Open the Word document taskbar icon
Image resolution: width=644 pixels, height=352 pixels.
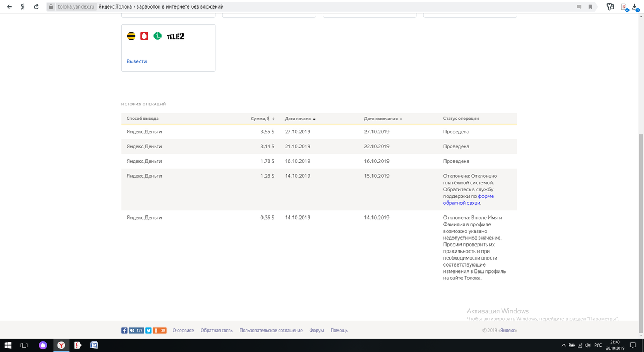[x=94, y=345]
